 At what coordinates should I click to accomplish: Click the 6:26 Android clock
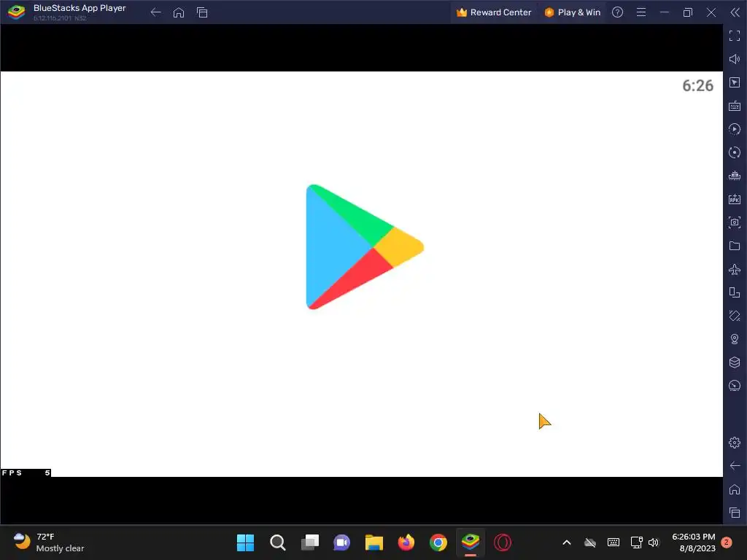697,86
